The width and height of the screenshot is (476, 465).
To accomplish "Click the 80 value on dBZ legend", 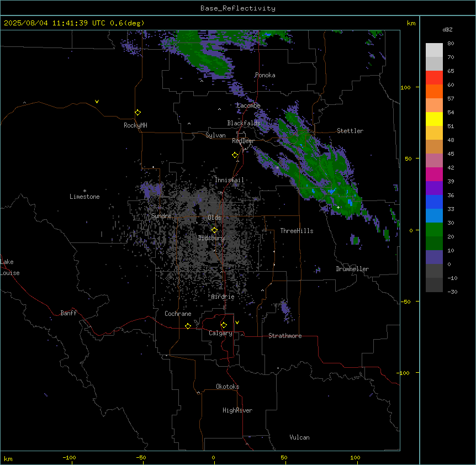I will tap(451, 44).
